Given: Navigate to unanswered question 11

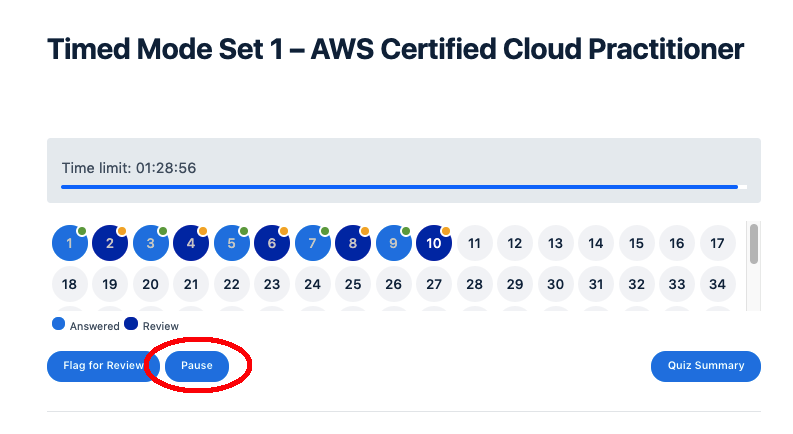Looking at the screenshot, I should click(475, 243).
